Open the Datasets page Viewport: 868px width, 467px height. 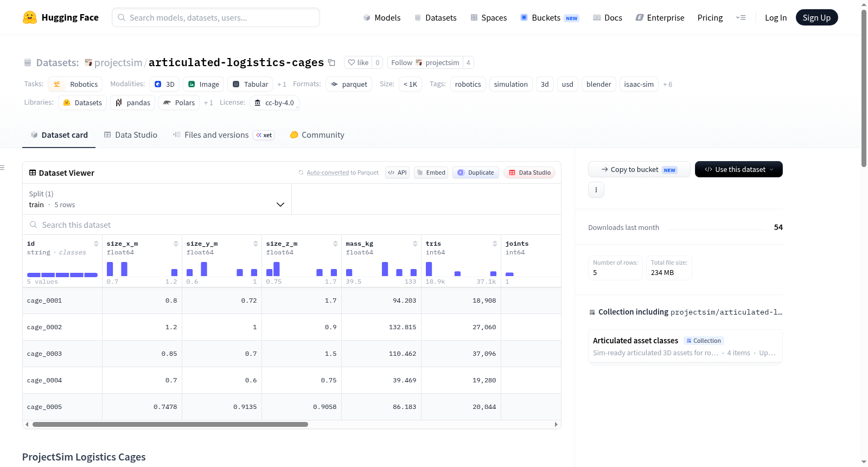pyautogui.click(x=435, y=17)
